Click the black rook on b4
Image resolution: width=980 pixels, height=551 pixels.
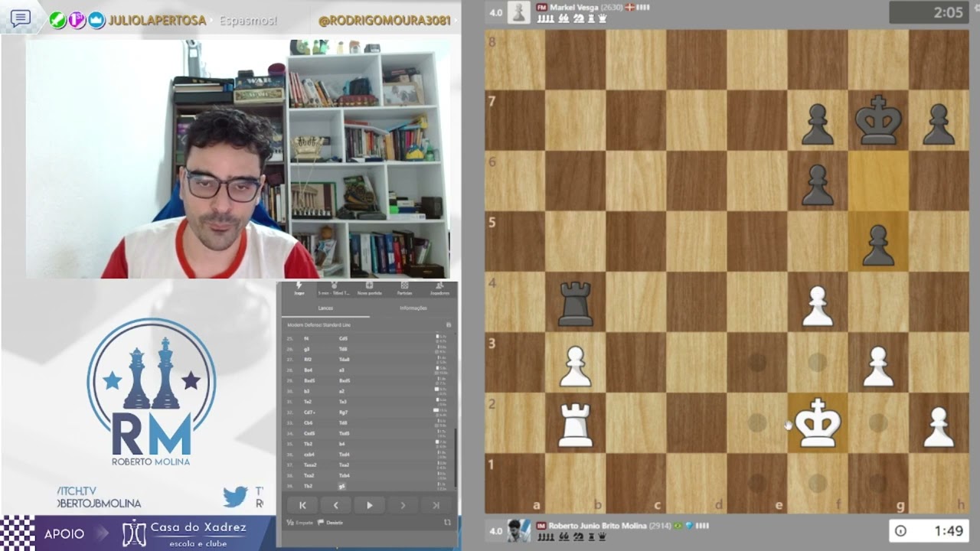575,302
